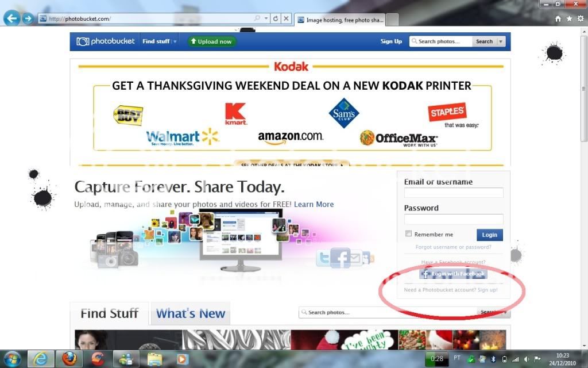Launch Firefox from the taskbar
The width and height of the screenshot is (588, 368).
pos(69,359)
